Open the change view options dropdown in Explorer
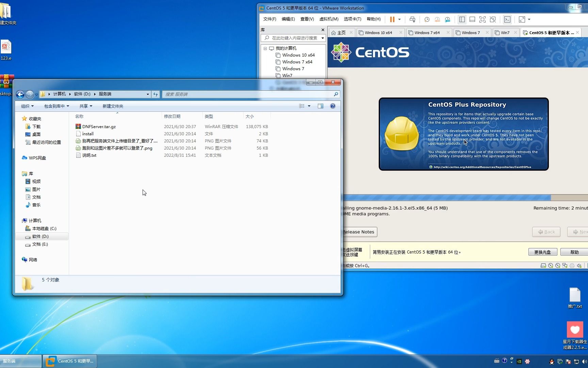This screenshot has width=588, height=368. [309, 106]
